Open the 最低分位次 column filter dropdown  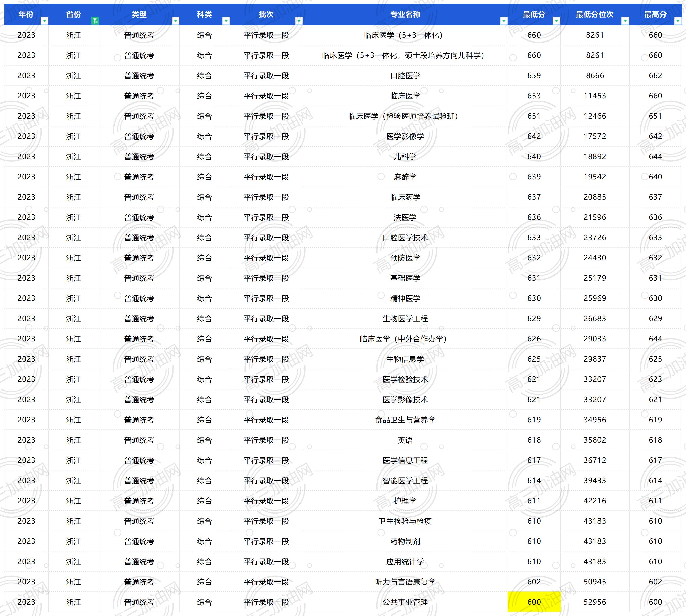pos(625,21)
